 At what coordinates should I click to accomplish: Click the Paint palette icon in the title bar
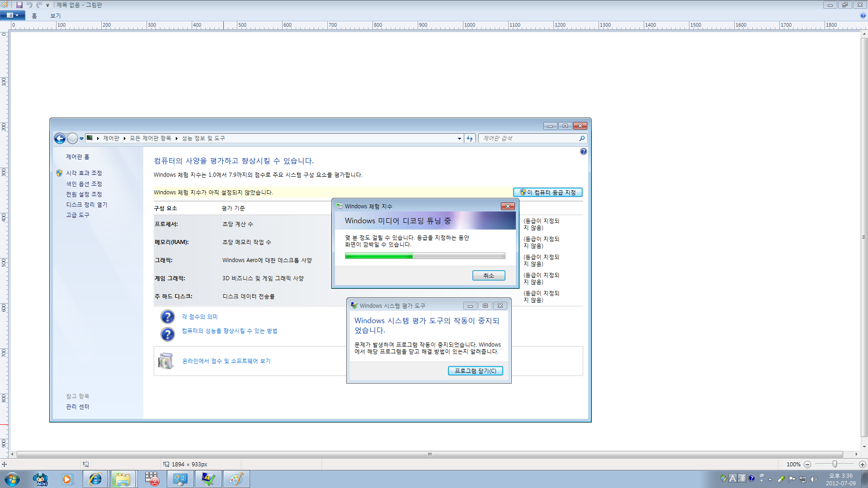coord(5,5)
